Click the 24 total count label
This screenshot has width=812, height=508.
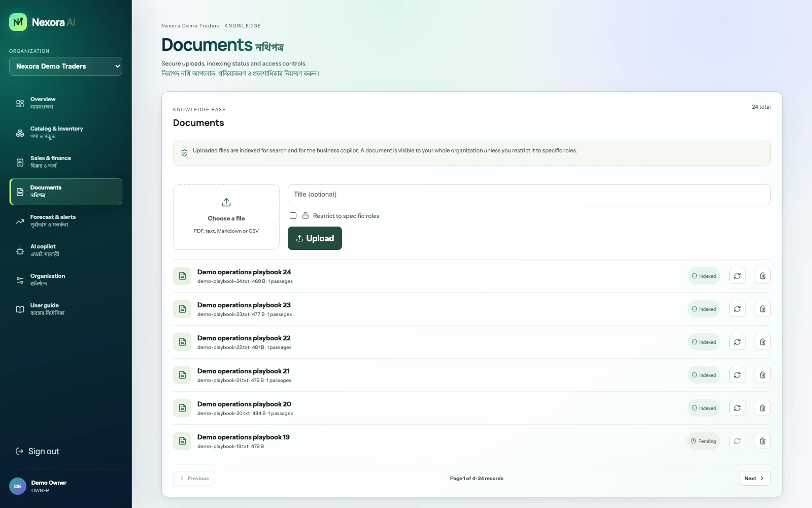pyautogui.click(x=761, y=107)
